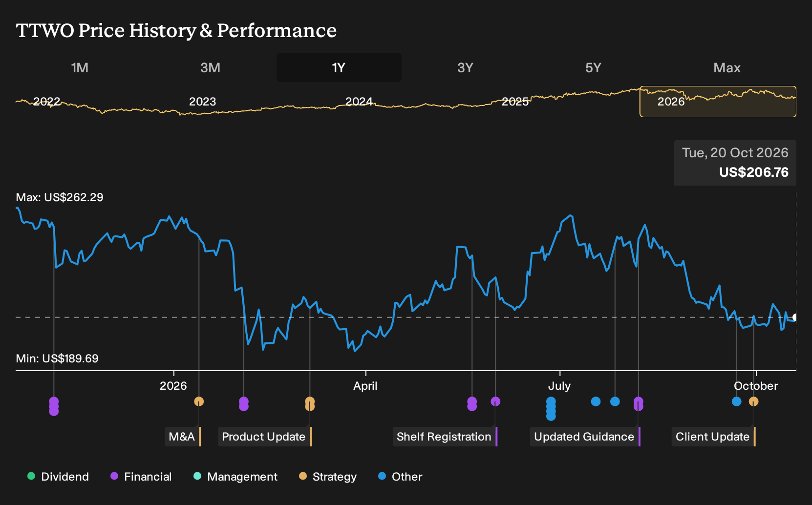This screenshot has width=812, height=505.
Task: Open the Client Update event label
Action: (x=713, y=437)
